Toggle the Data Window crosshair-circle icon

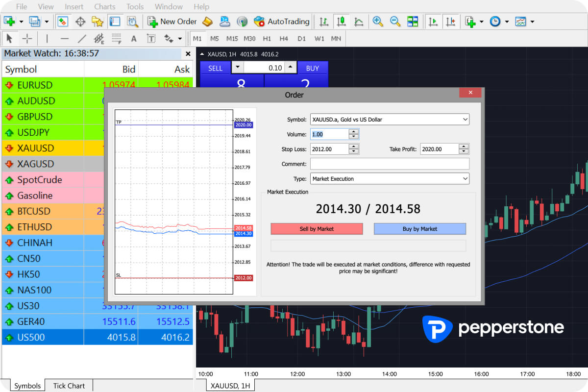80,22
